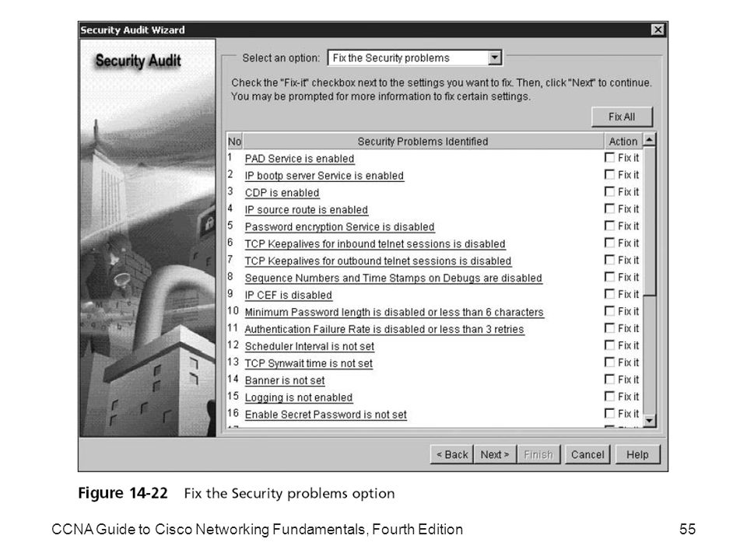
Task: Enable Fix it for TCP Synwait time
Action: [609, 362]
